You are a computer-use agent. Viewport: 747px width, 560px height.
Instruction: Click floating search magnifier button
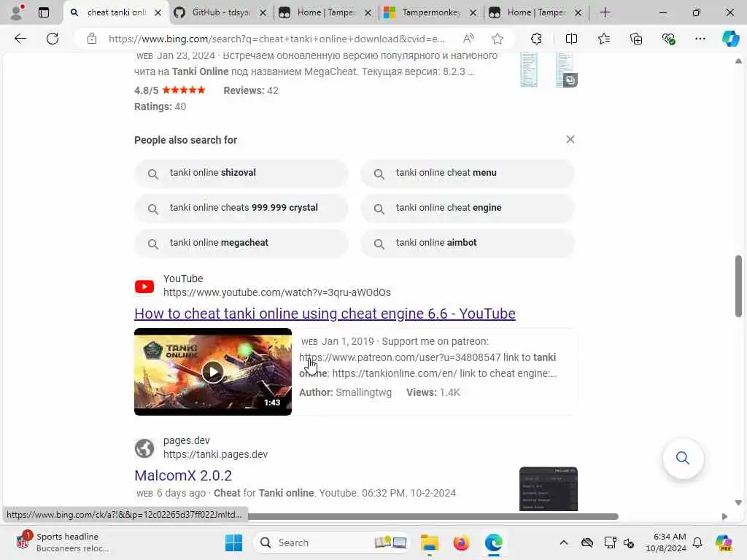tap(683, 458)
